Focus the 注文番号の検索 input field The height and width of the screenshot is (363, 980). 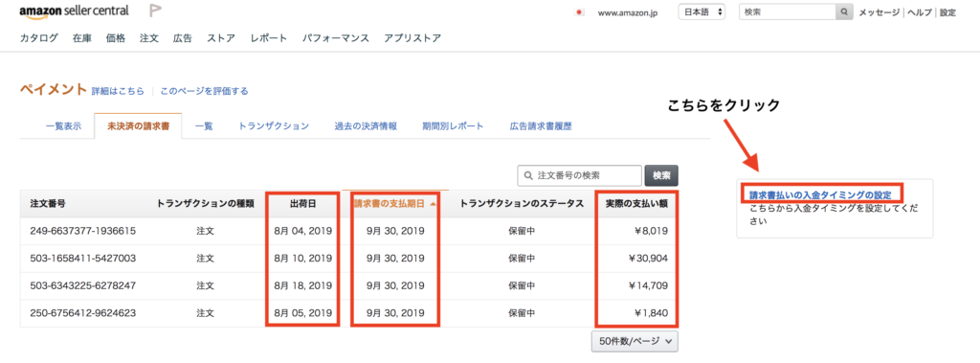579,176
